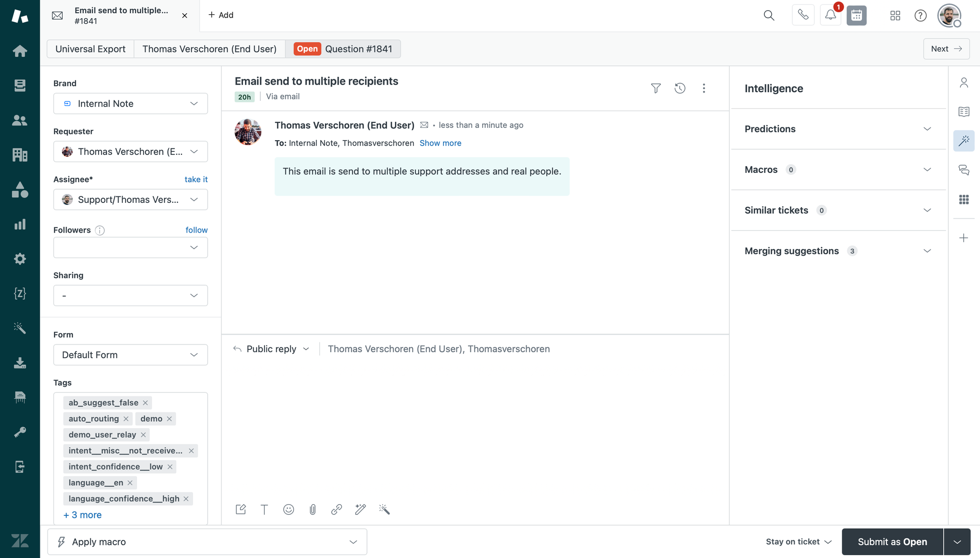Image resolution: width=980 pixels, height=558 pixels.
Task: Open Reporting icon in left sidebar
Action: pos(20,224)
